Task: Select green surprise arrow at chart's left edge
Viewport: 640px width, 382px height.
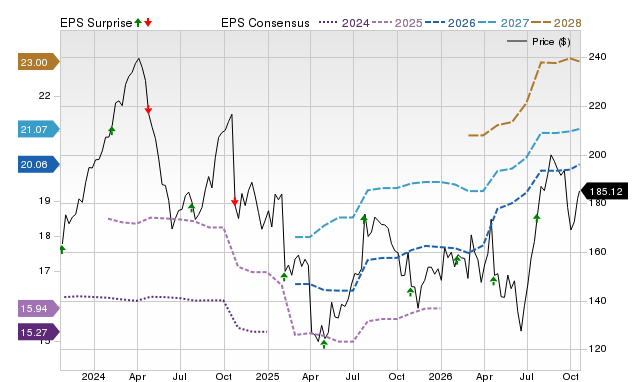Action: coord(62,249)
